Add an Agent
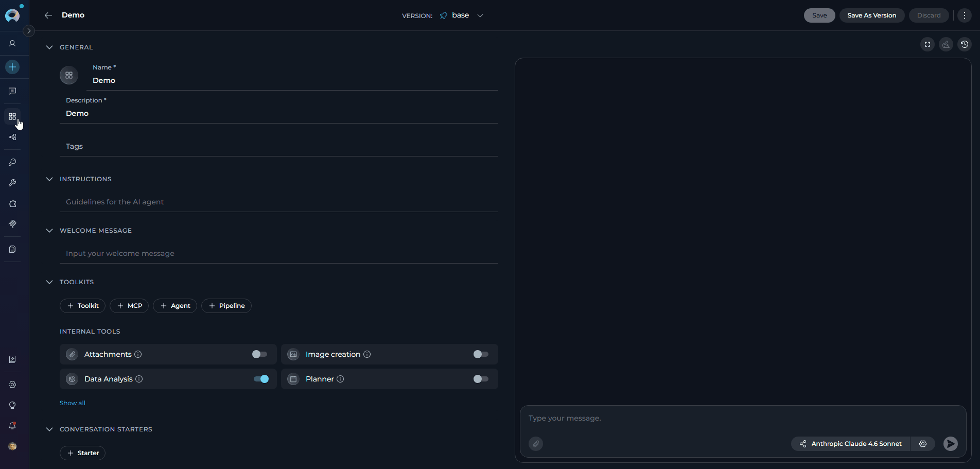The image size is (980, 469). (x=175, y=306)
